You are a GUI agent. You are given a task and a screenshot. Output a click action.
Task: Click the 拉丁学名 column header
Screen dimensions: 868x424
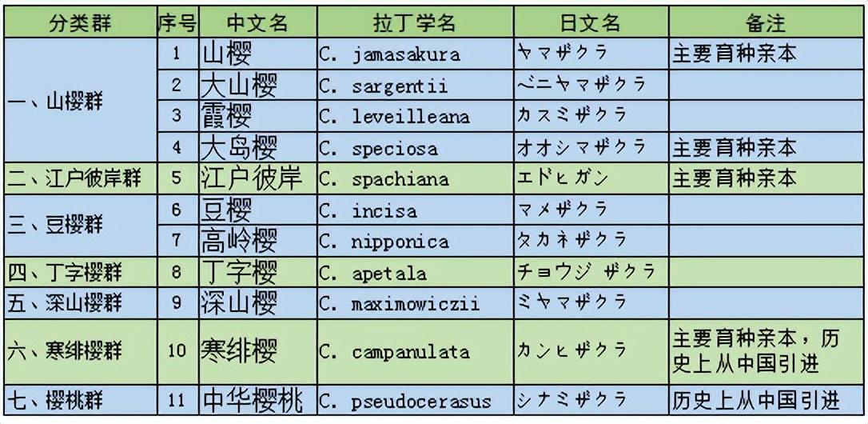click(415, 22)
